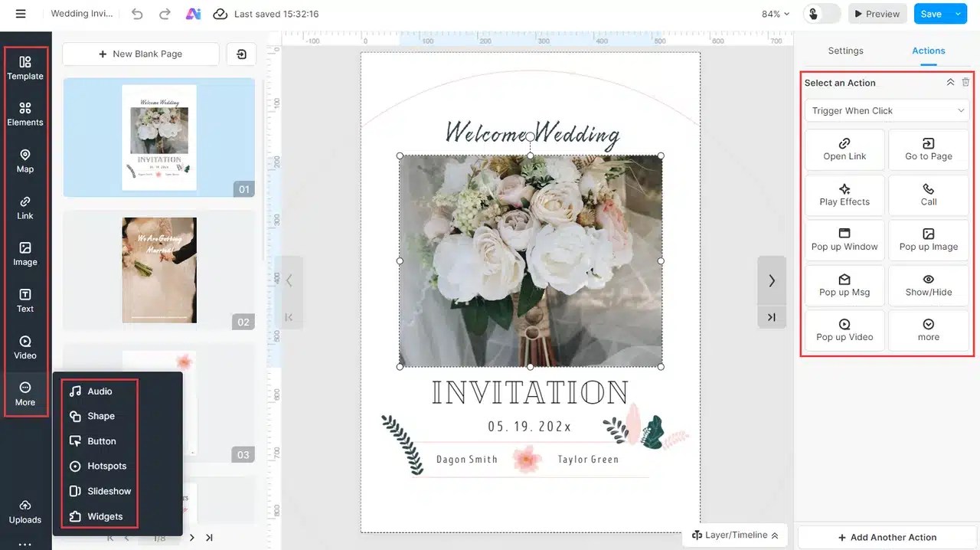Undo the last action

coord(137,13)
